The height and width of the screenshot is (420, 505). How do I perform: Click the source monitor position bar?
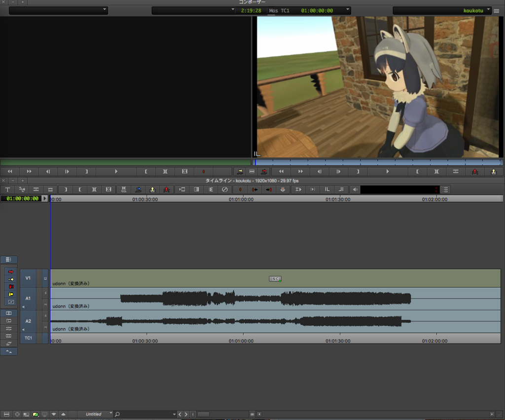click(x=125, y=162)
